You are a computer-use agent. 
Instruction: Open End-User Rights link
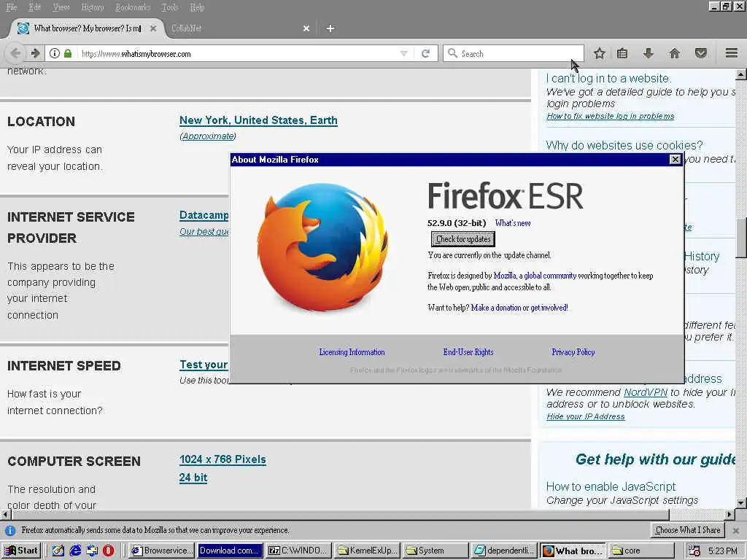coord(468,352)
